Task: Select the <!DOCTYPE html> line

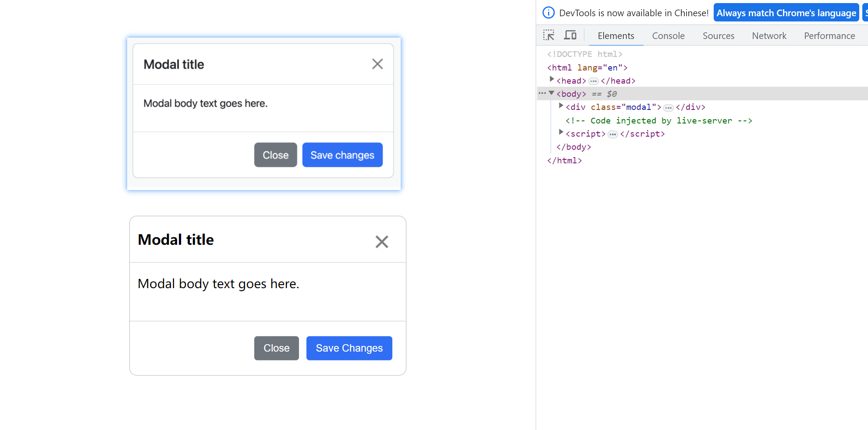Action: click(584, 54)
